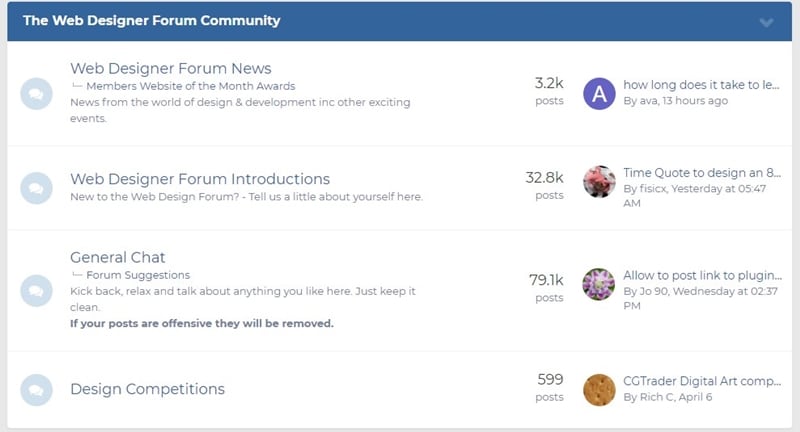
Task: Open the "how long does it take to le..." topic
Action: pos(700,85)
